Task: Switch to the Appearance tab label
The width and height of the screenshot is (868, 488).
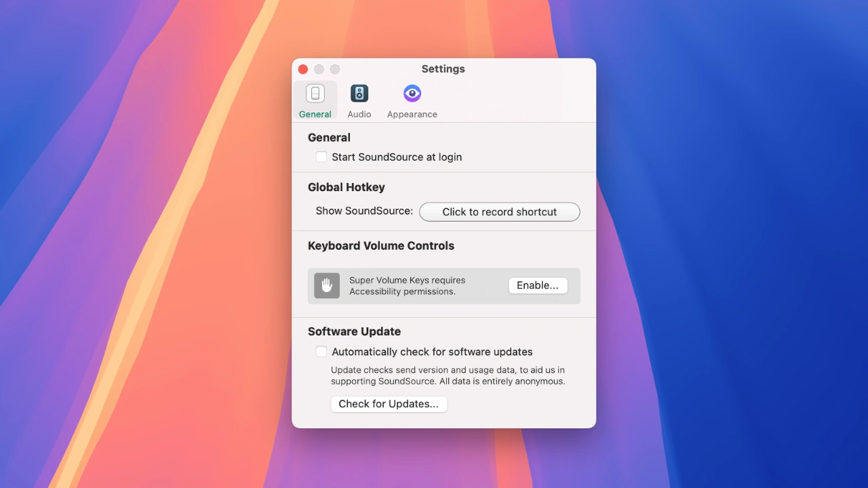Action: pos(412,115)
